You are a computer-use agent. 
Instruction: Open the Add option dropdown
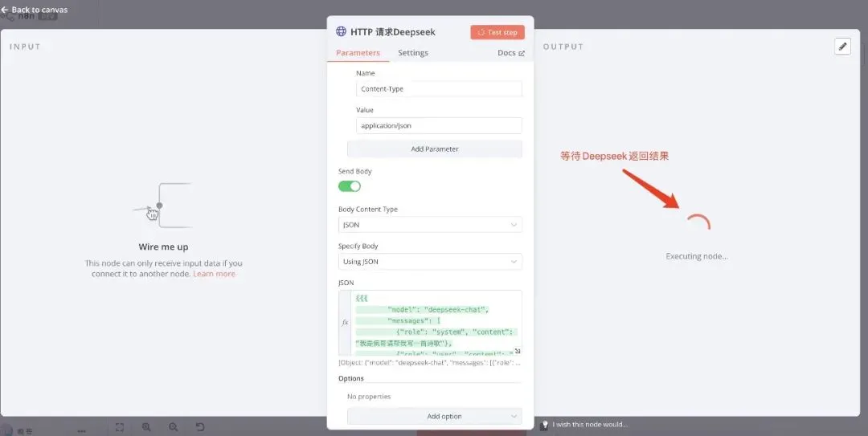(x=435, y=417)
